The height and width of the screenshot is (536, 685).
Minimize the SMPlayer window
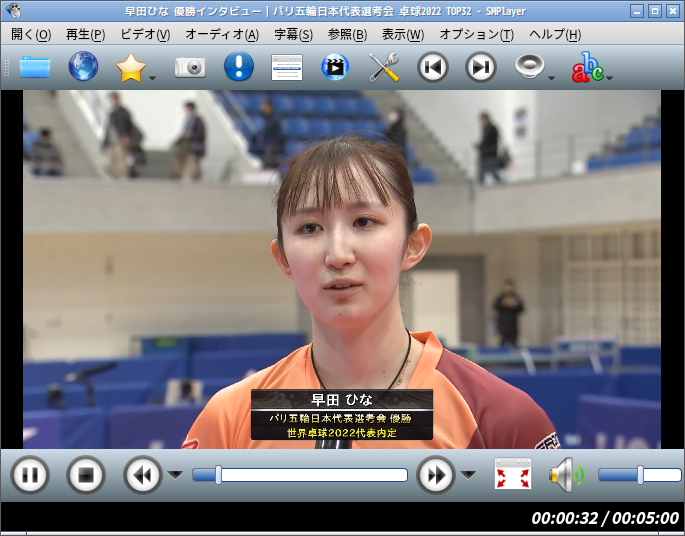coord(637,11)
